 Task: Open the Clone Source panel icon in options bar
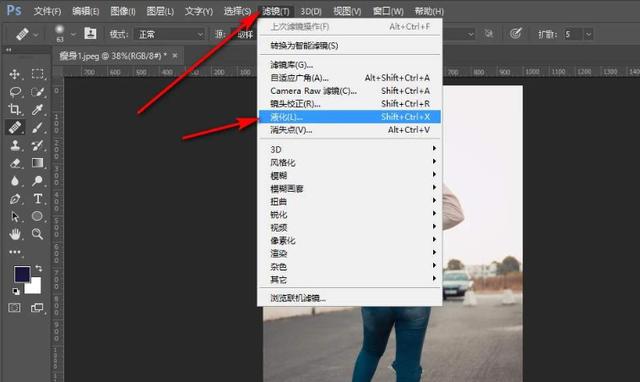[x=90, y=33]
